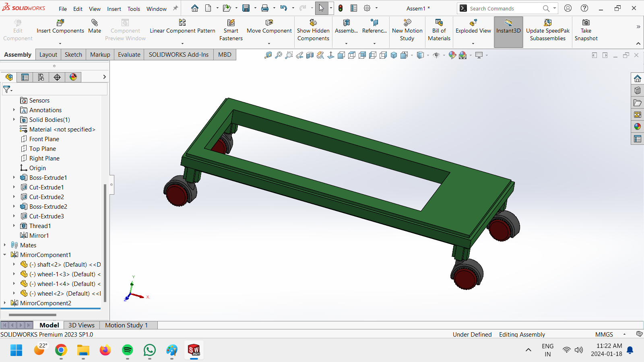Screen dimensions: 644x362
Task: Toggle the feature tree filter icon
Action: 8,89
